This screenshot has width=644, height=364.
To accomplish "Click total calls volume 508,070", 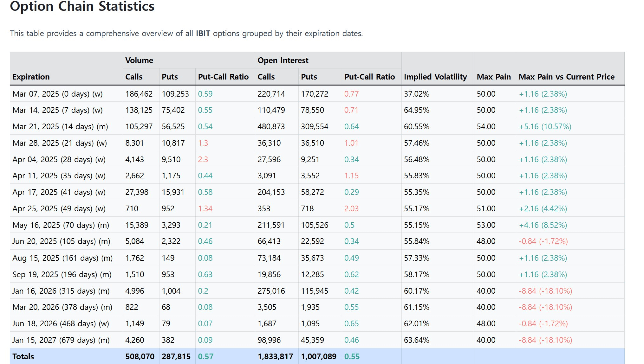I will 140,356.
